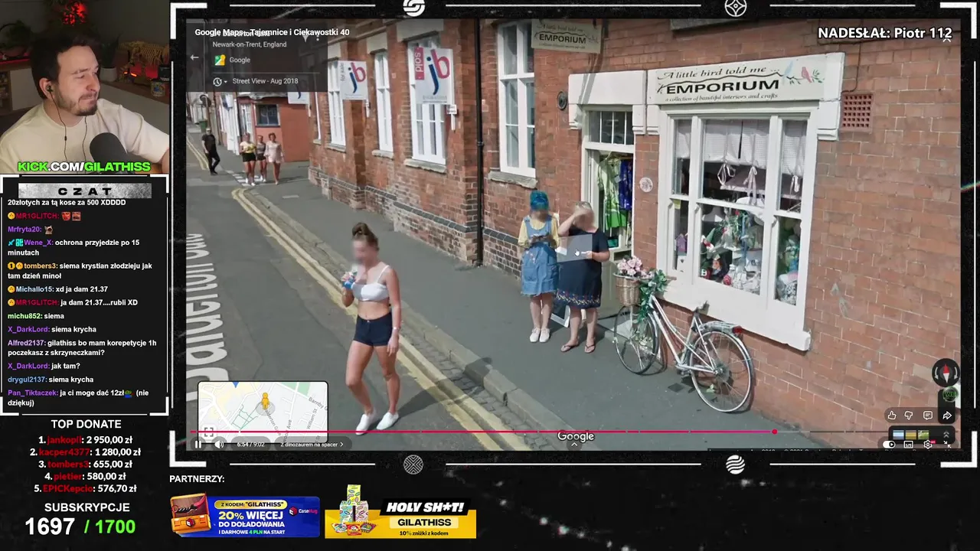The image size is (980, 551).
Task: Rotate the view clockwise with the compass's right arrow
Action: pos(955,373)
